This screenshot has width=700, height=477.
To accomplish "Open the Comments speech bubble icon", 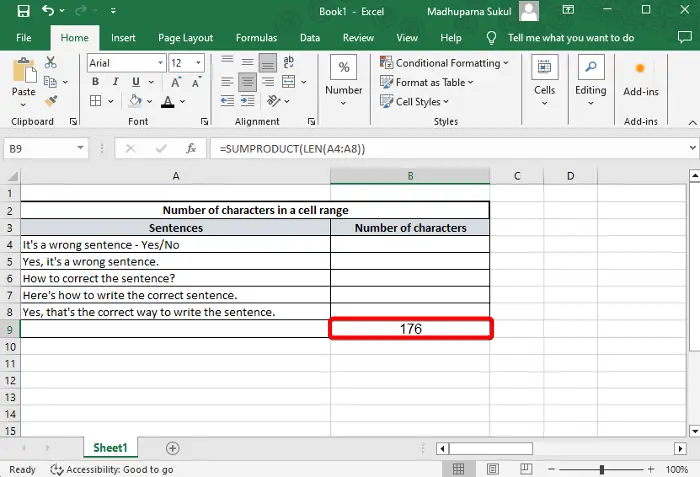I will 684,37.
